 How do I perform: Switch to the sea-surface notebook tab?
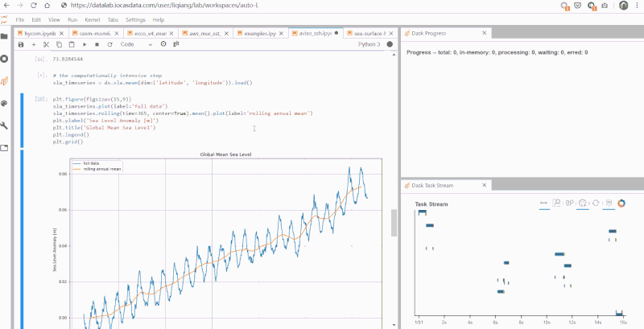click(369, 33)
